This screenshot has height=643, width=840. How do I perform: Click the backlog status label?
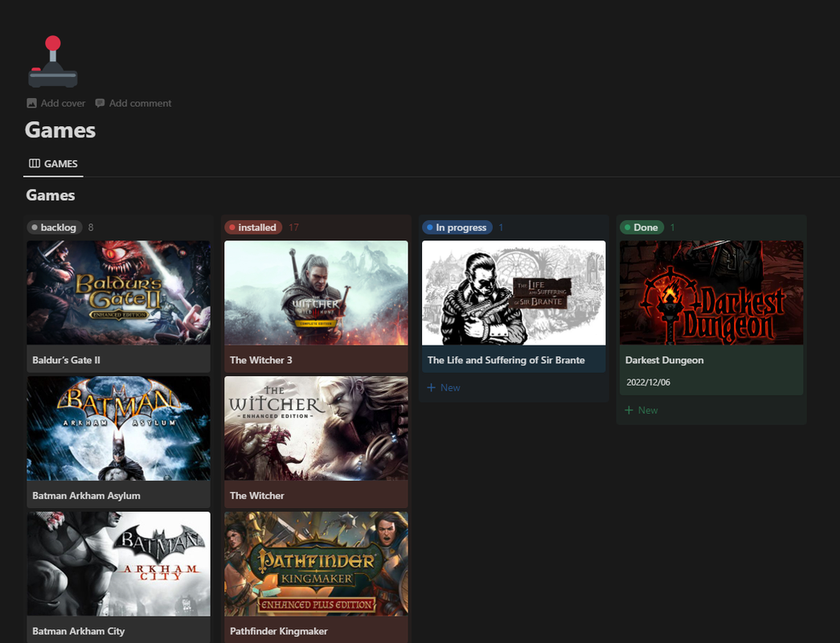[x=55, y=227]
